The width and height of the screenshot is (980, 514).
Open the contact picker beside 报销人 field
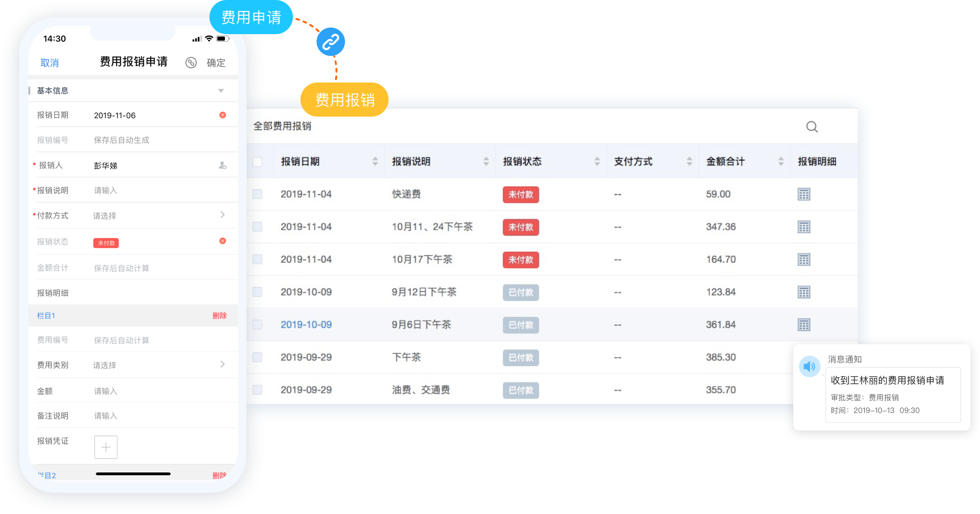coord(222,166)
